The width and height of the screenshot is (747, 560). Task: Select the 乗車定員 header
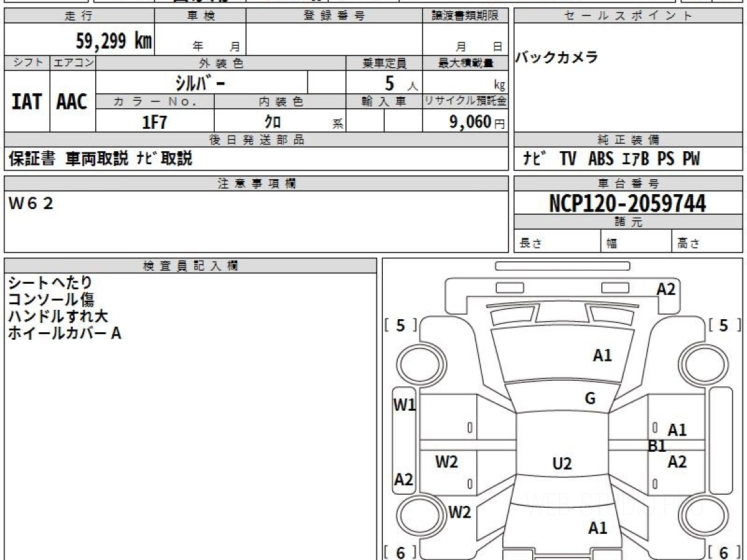point(384,63)
